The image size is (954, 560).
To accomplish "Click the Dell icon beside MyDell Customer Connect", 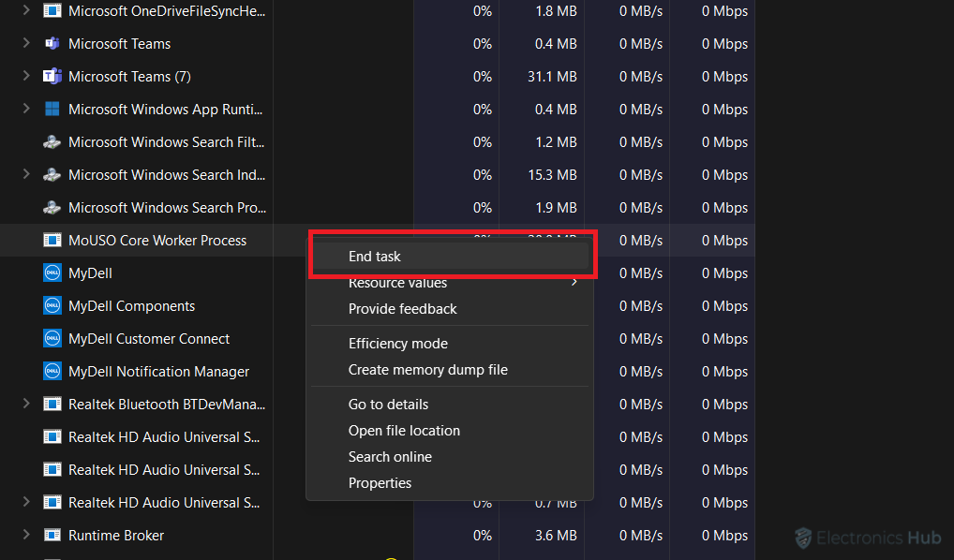I will tap(52, 339).
